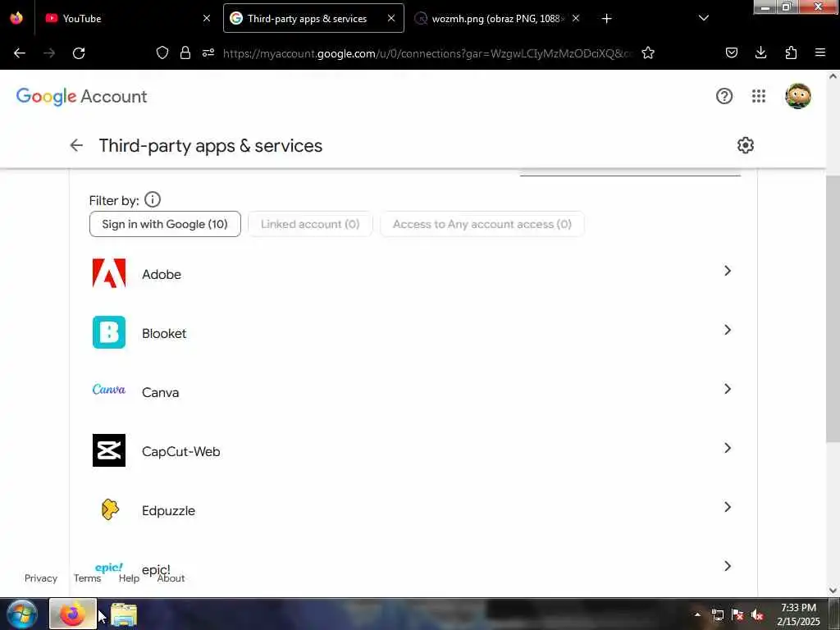Close the Third-party apps & services tab

coord(391,18)
